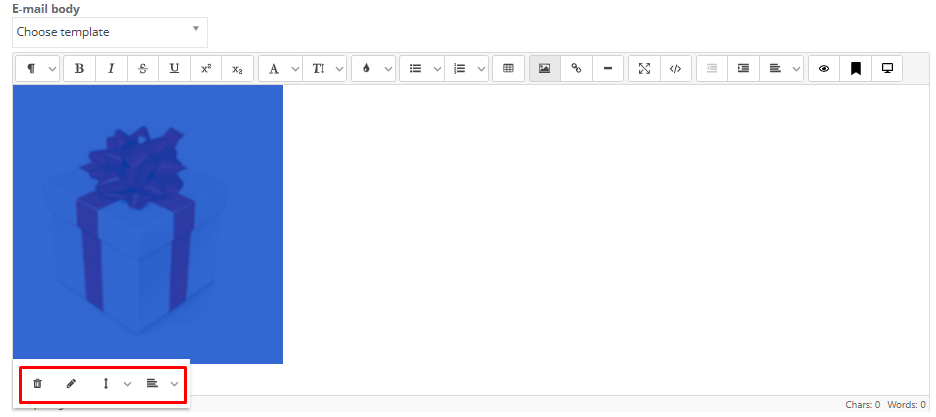Apply superscript formatting

tap(206, 69)
